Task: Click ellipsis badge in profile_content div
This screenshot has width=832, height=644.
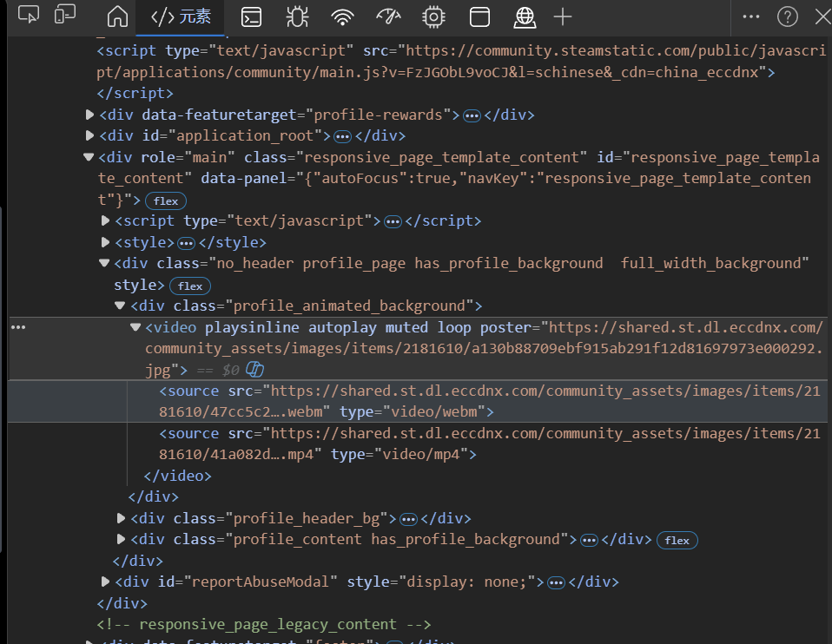Action: pyautogui.click(x=589, y=541)
